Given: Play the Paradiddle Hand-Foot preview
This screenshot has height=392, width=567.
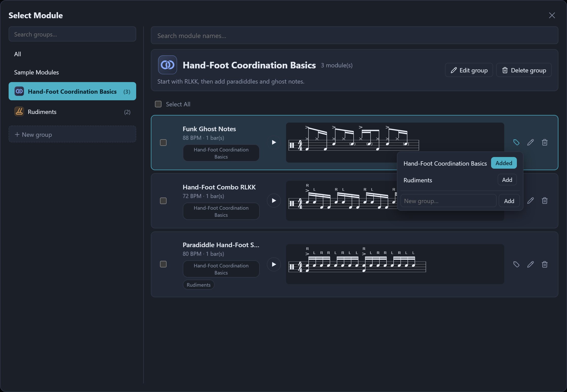Looking at the screenshot, I should (274, 264).
